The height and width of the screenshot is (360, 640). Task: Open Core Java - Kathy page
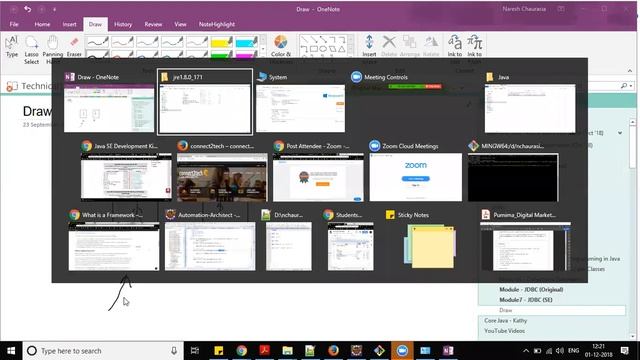click(505, 320)
